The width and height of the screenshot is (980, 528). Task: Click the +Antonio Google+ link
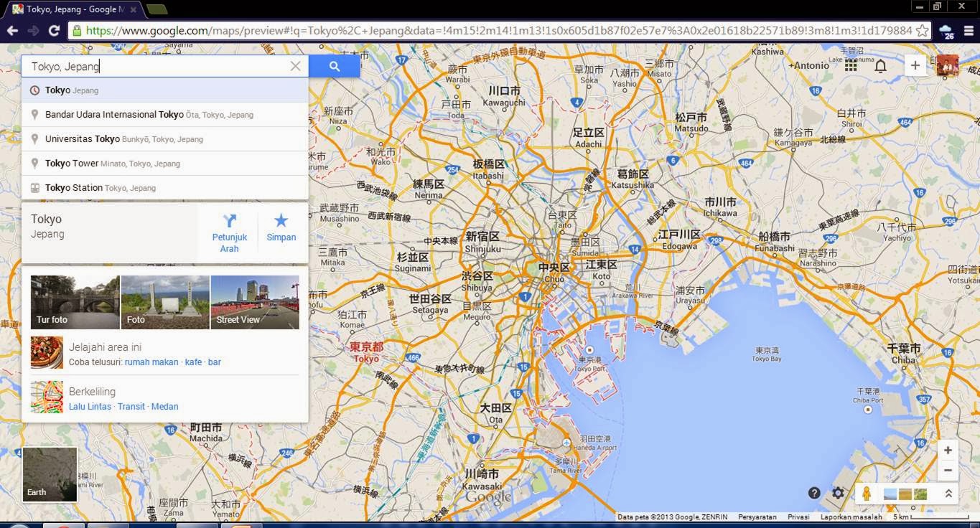808,65
